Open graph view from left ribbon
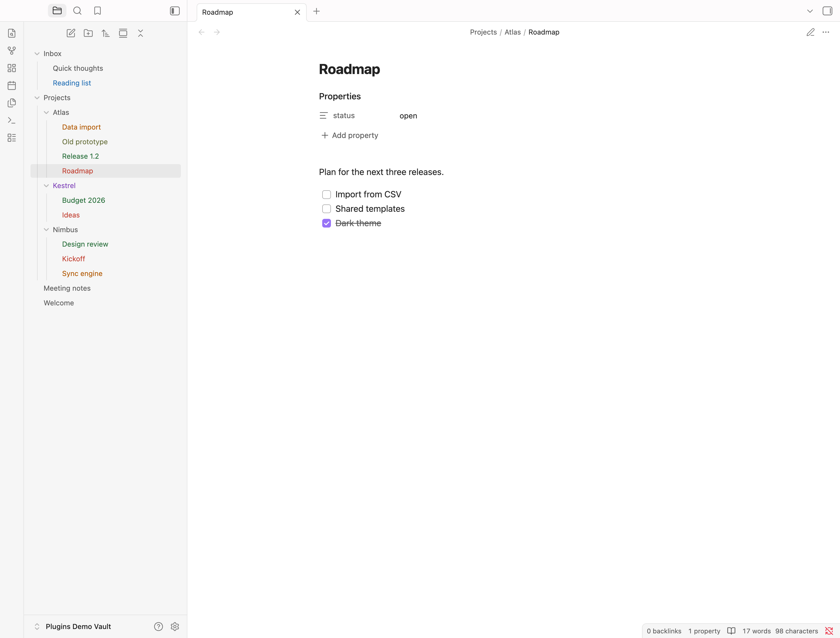Screen dimensions: 840x638 click(12, 51)
